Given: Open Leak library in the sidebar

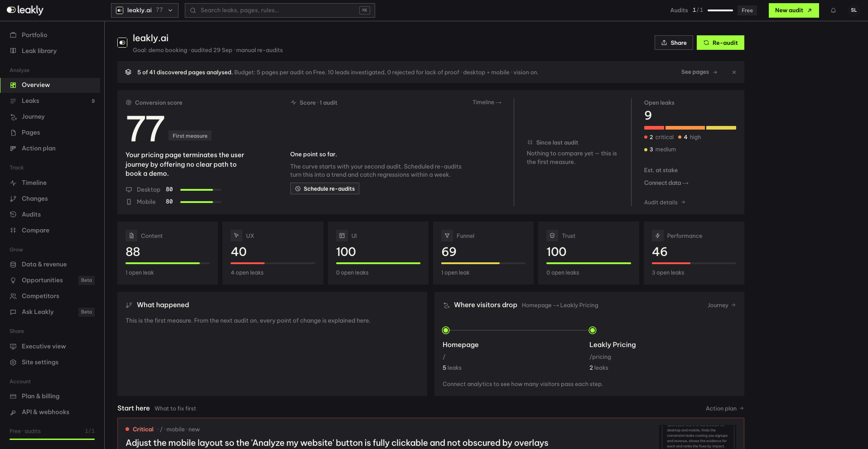Looking at the screenshot, I should point(50,51).
